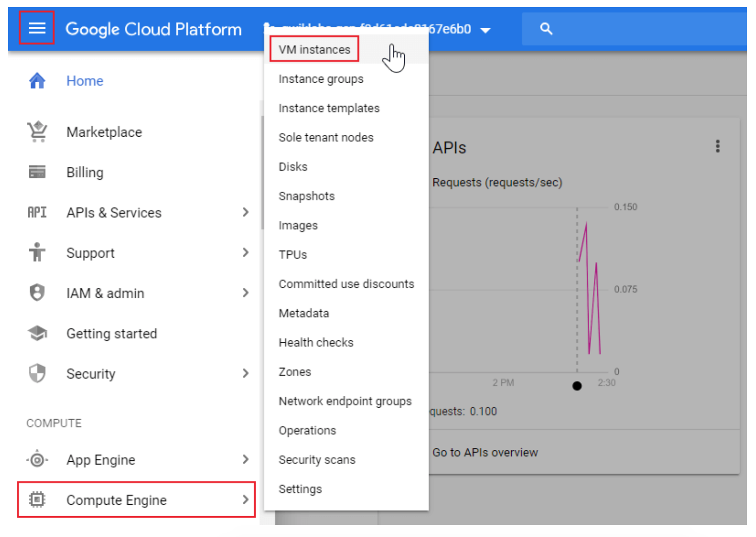The height and width of the screenshot is (537, 756).
Task: Click the Security shield icon
Action: (37, 374)
